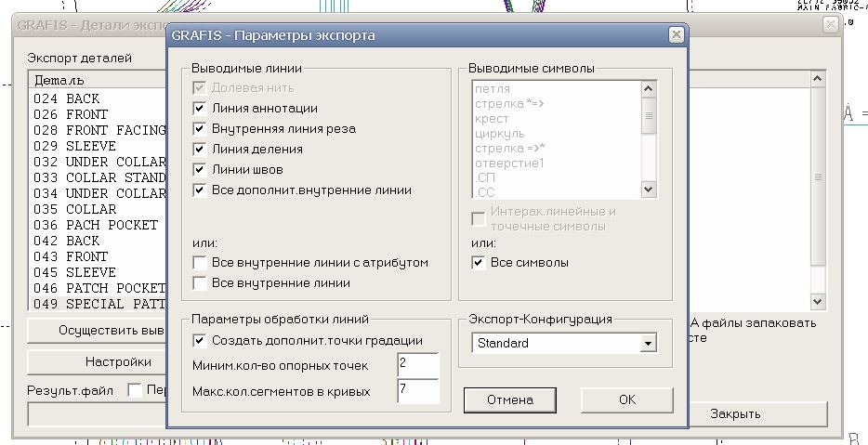Toggle the Все символы checkbox
Viewport: 868px width, 445px height.
pos(479,262)
